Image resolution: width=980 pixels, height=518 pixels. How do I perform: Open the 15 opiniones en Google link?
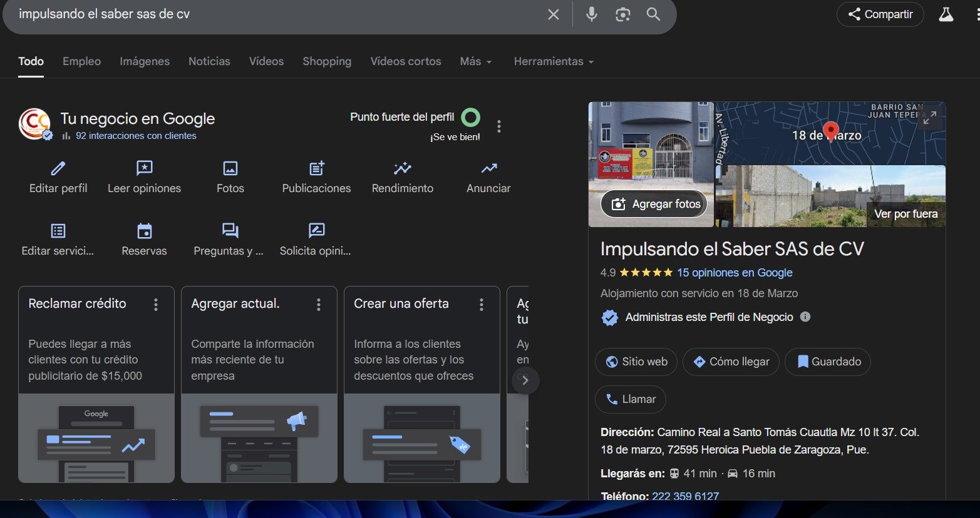[x=735, y=273]
